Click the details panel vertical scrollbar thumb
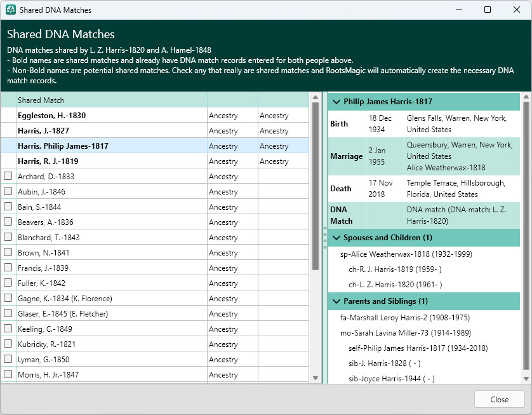Screen dimensions: 532x415 (526, 235)
